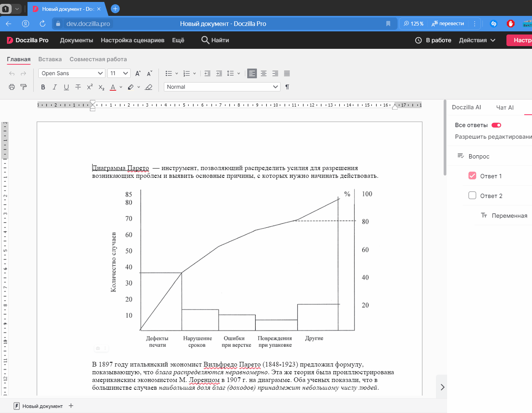
Task: Expand the line spacing arrow
Action: coord(239,74)
